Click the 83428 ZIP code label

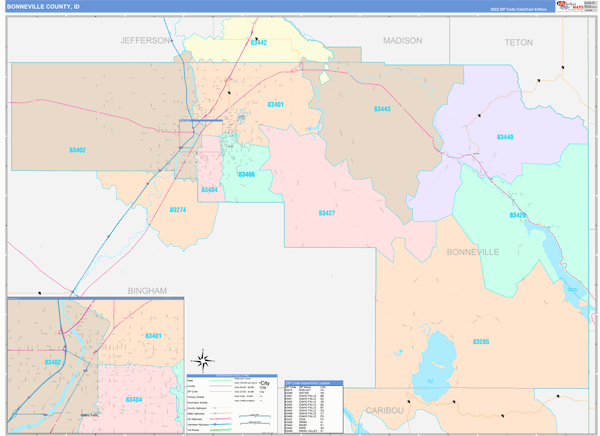[517, 216]
